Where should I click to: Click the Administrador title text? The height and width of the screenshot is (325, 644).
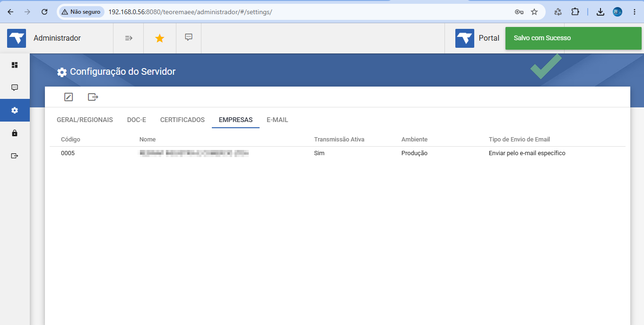57,38
